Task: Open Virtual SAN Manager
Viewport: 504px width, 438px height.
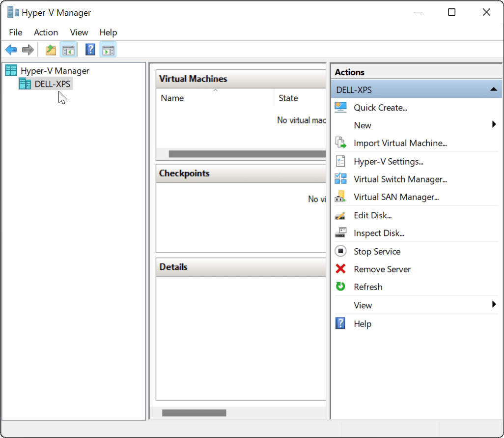Action: [396, 197]
